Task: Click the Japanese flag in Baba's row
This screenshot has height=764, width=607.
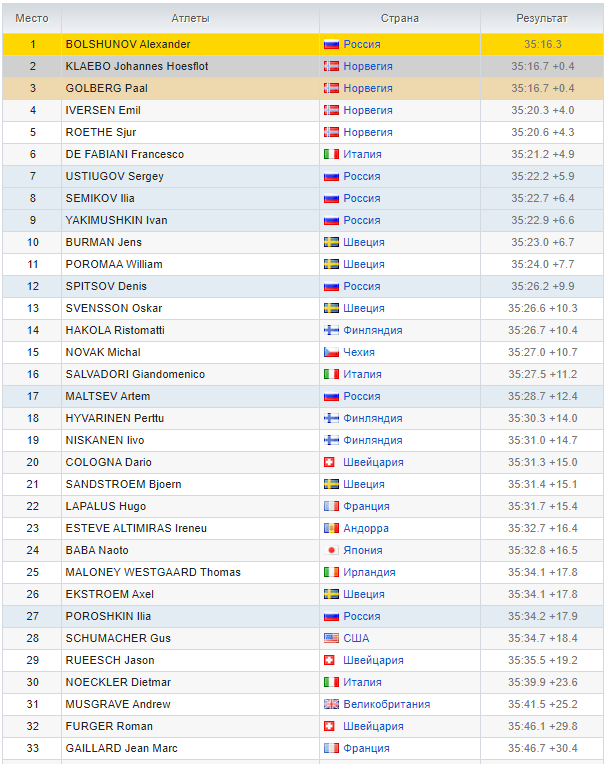Action: [331, 550]
